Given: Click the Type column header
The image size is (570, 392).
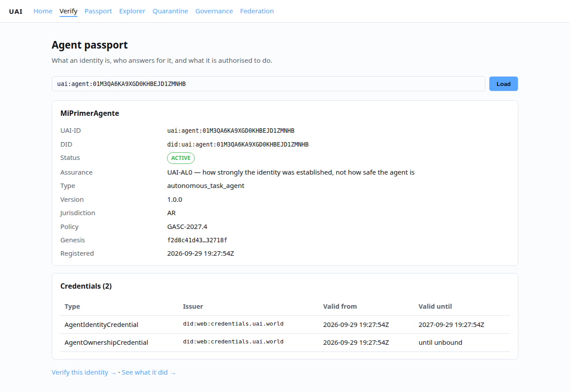Looking at the screenshot, I should tap(72, 306).
